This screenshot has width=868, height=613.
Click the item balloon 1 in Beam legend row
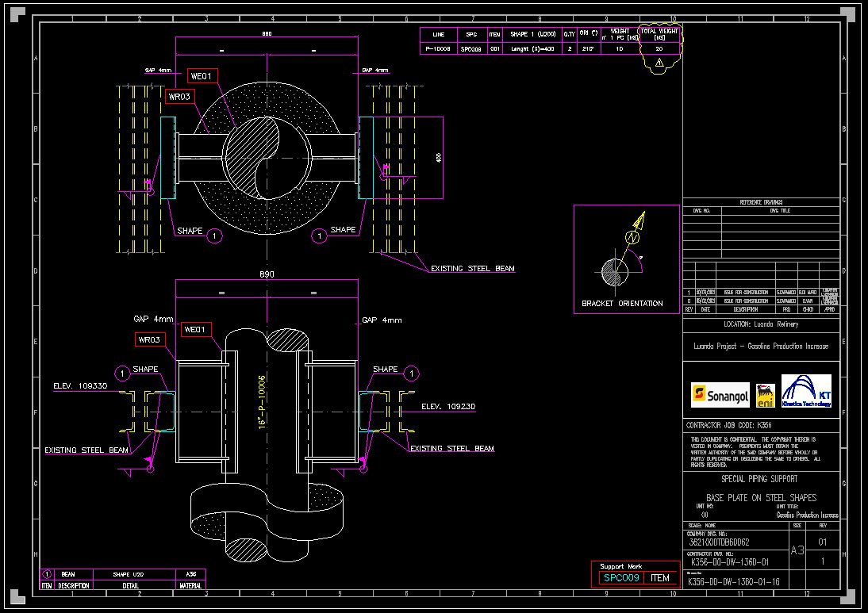tap(46, 574)
